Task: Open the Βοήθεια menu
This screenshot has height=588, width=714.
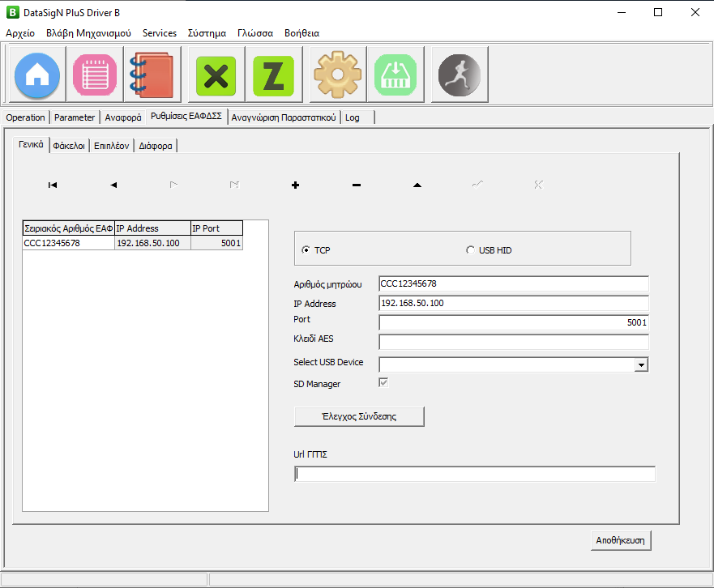Action: (x=302, y=33)
